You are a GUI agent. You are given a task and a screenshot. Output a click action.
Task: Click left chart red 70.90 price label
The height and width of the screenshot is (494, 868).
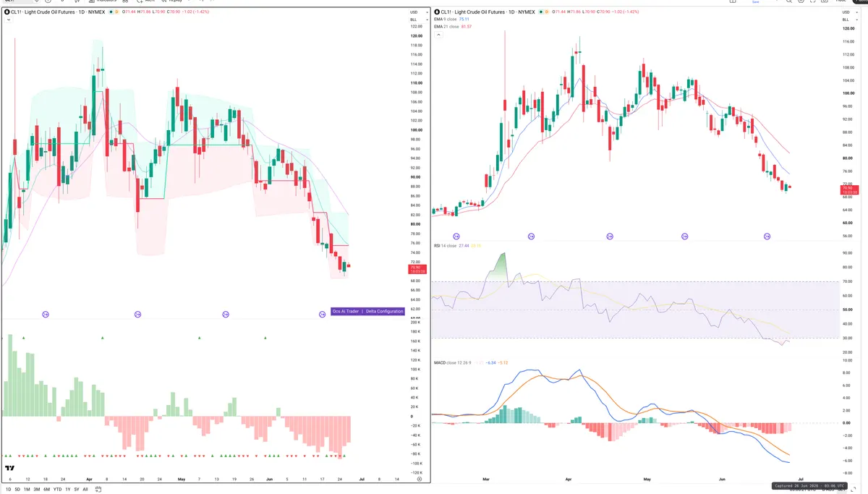coord(418,268)
